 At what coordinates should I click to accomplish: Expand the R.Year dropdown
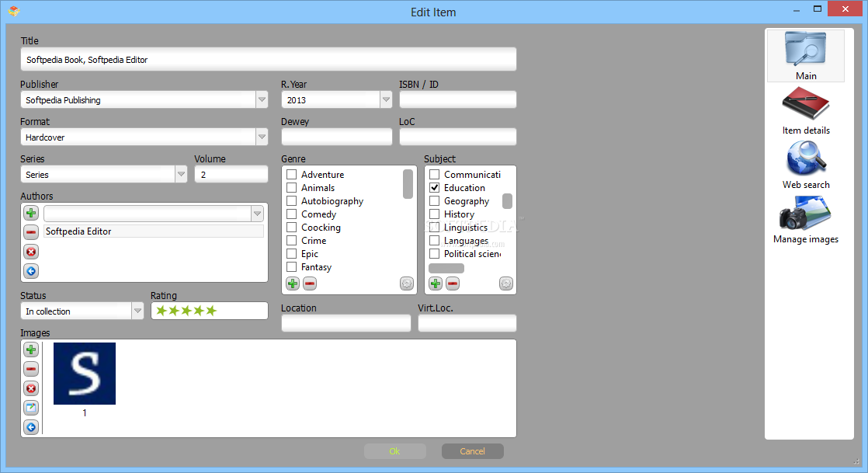tap(386, 99)
